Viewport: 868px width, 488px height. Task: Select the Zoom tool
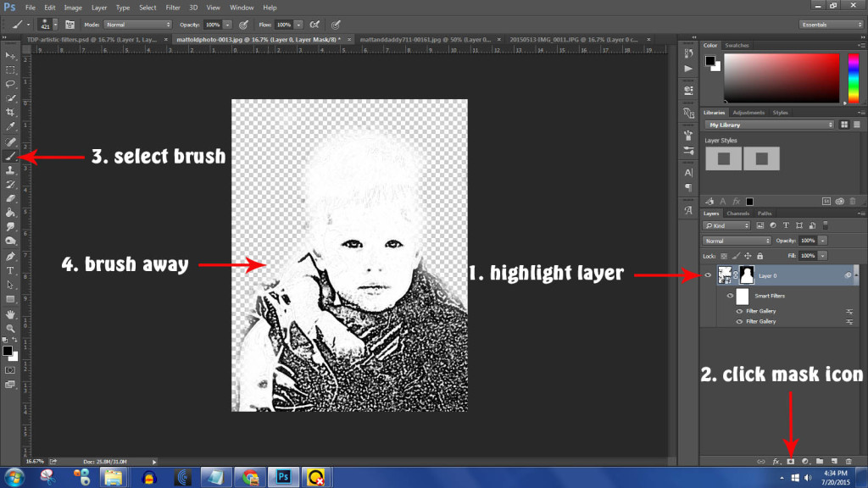coord(10,328)
